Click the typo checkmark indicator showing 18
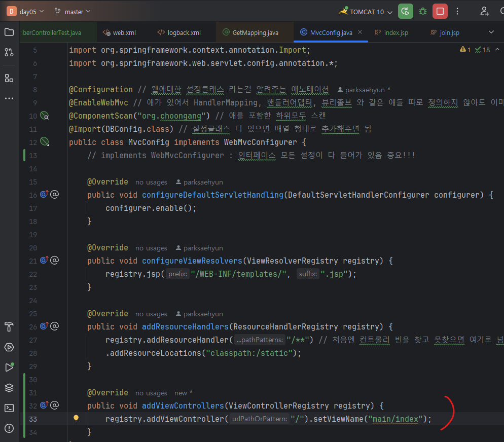Viewport: 504px width, 442px height. pos(483,50)
